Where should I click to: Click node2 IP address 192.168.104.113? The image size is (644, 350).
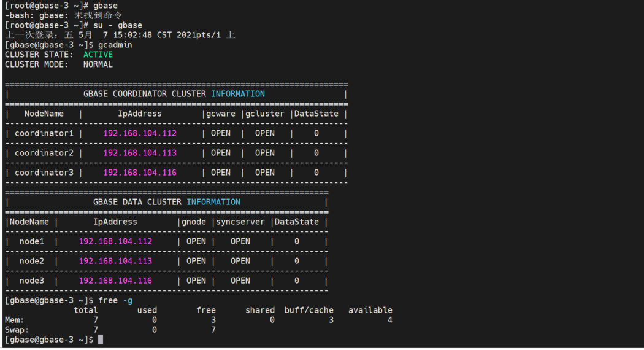pyautogui.click(x=115, y=261)
